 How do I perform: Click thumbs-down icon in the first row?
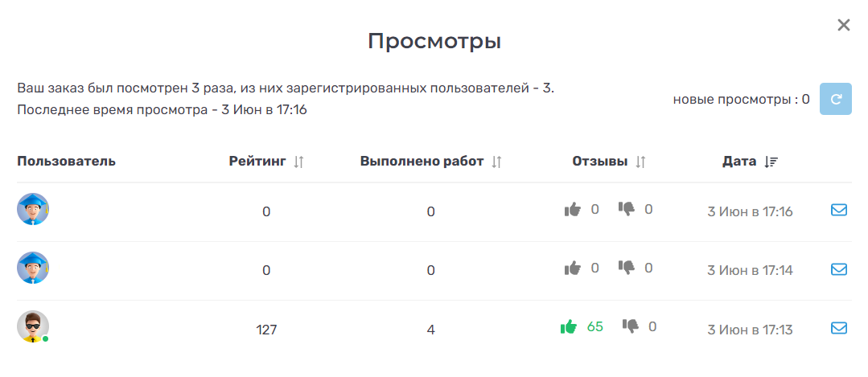(x=627, y=209)
